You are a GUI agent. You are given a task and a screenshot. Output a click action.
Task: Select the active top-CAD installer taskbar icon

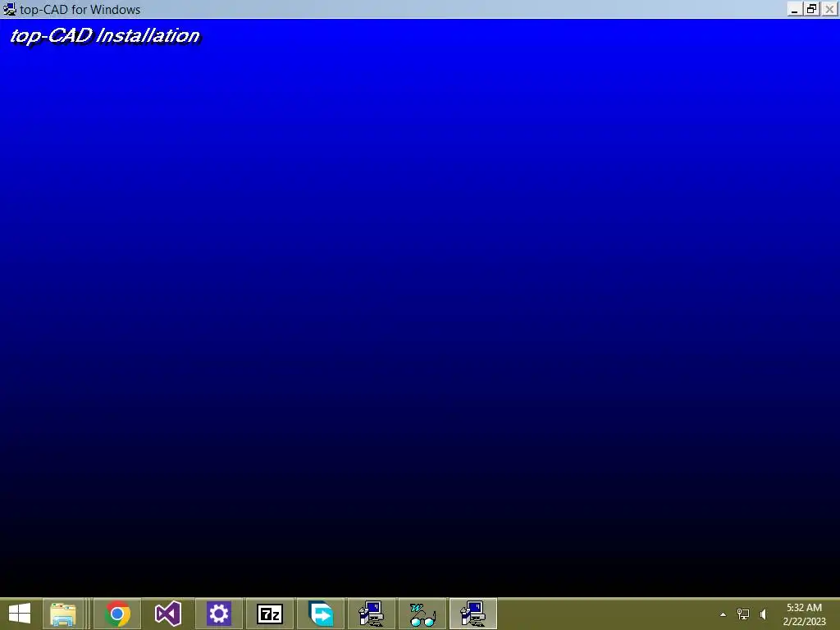click(473, 614)
